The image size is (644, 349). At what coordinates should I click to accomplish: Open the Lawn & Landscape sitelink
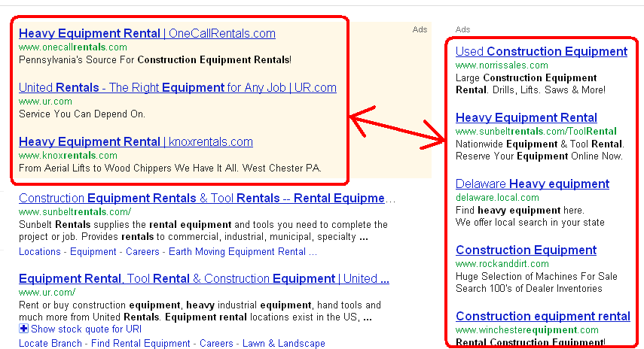point(284,343)
